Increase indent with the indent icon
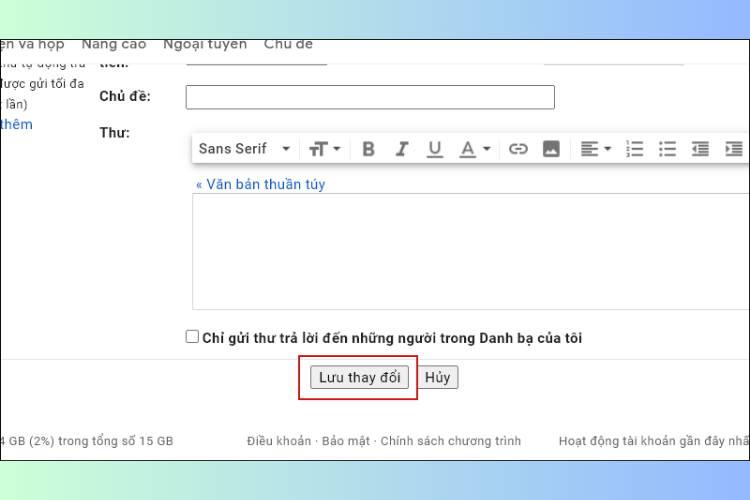 (x=734, y=149)
